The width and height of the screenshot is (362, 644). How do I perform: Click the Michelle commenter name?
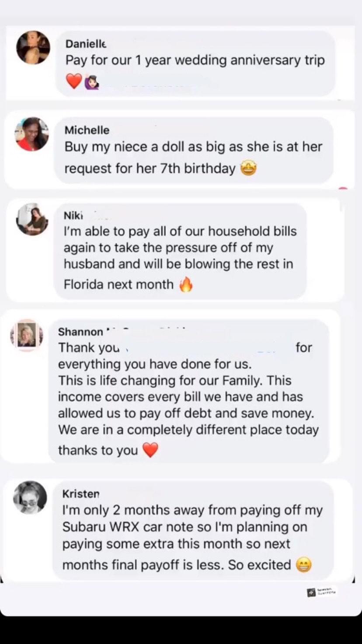87,130
